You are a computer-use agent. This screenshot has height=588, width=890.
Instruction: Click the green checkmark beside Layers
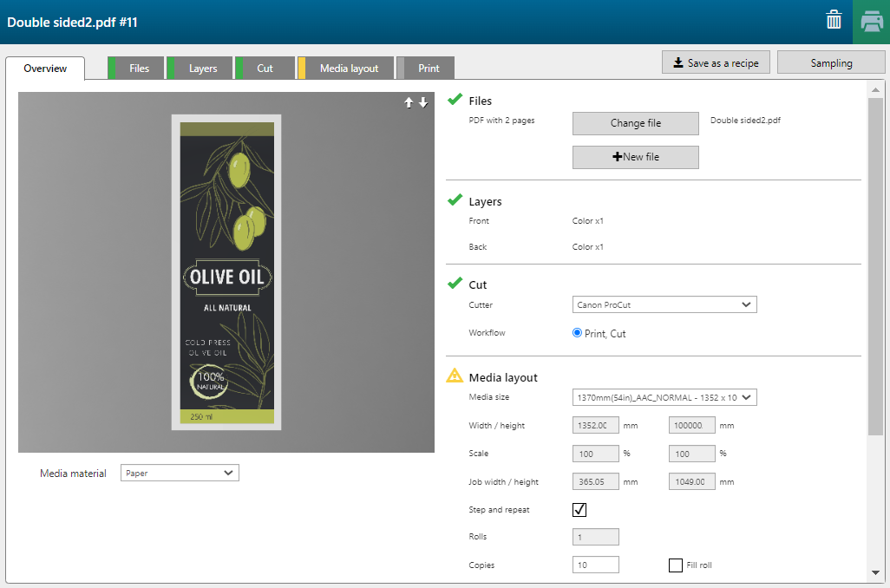coord(455,200)
